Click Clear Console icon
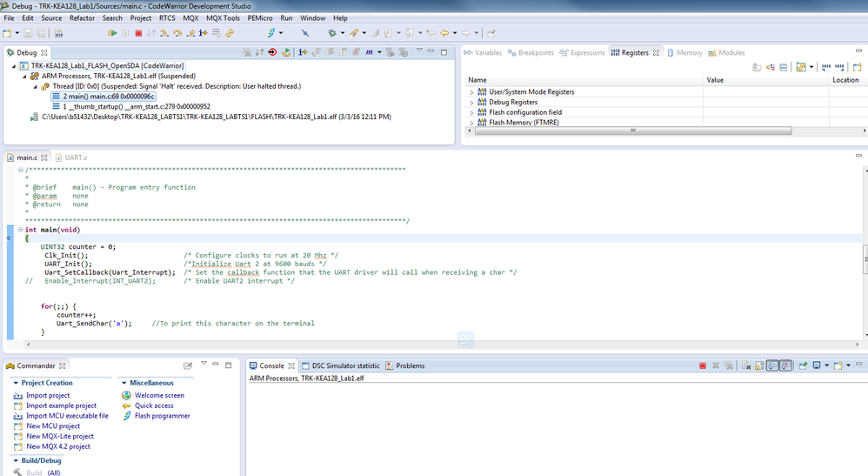This screenshot has height=476, width=868. tap(746, 365)
